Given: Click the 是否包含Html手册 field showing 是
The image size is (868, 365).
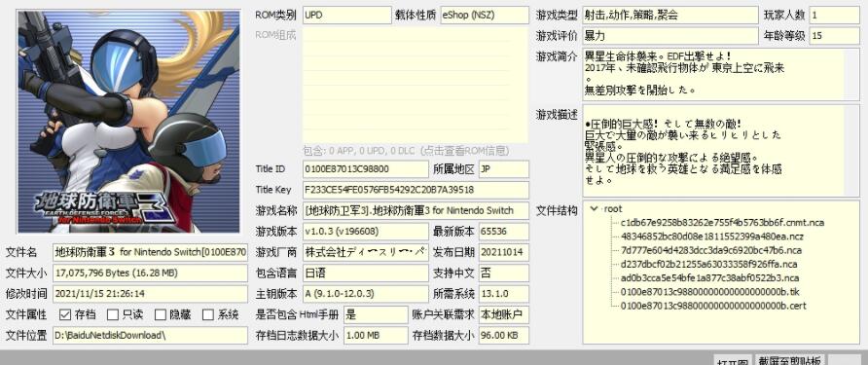Looking at the screenshot, I should pyautogui.click(x=376, y=314).
